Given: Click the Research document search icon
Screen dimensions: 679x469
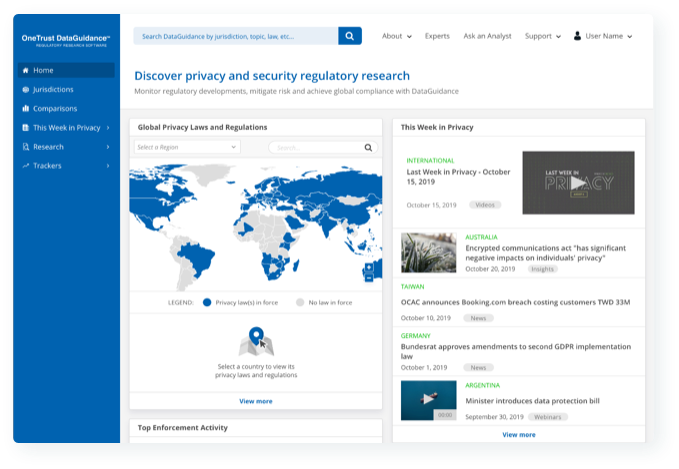Looking at the screenshot, I should [x=26, y=147].
